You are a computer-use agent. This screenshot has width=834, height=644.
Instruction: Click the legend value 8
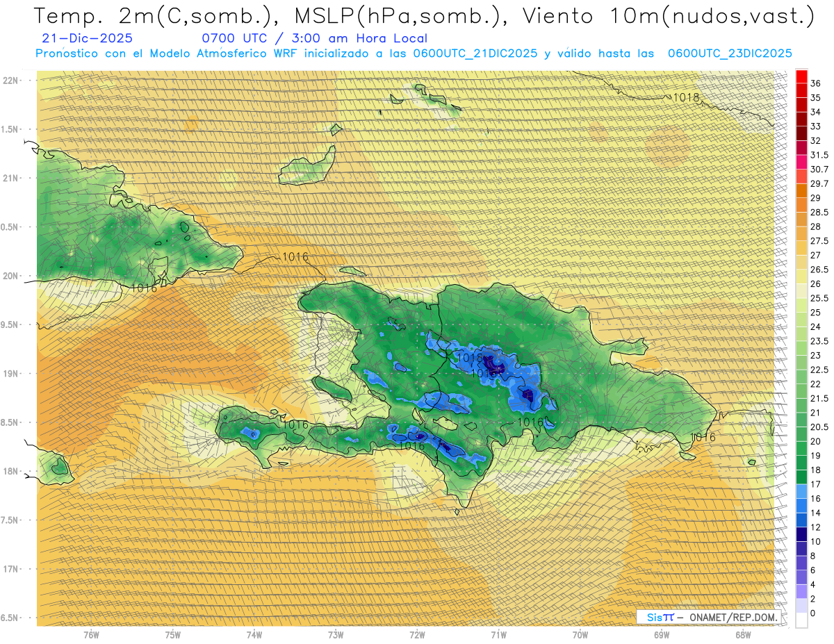[813, 556]
